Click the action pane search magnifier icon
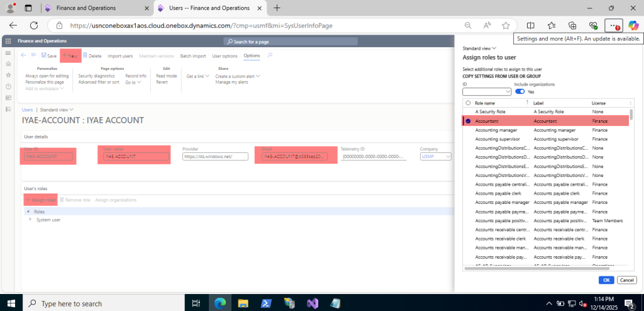644x311 pixels. (x=270, y=55)
